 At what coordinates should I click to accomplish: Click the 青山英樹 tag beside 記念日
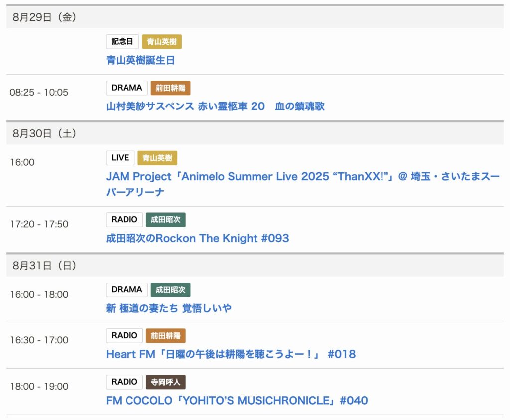coord(162,42)
